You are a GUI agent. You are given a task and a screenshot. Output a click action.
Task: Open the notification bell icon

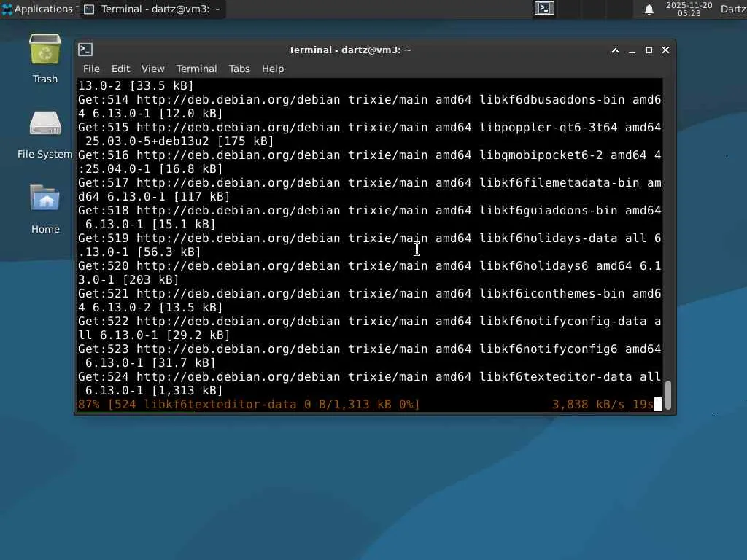click(649, 9)
